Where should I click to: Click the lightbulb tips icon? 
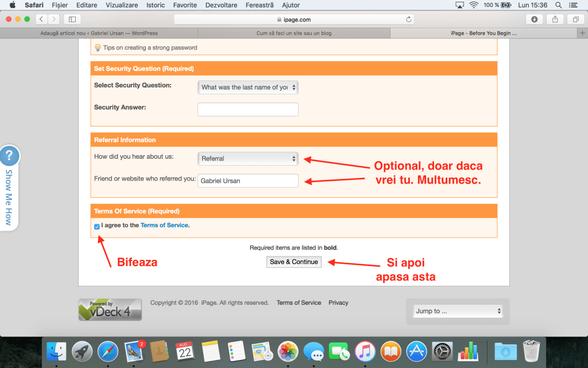point(98,48)
